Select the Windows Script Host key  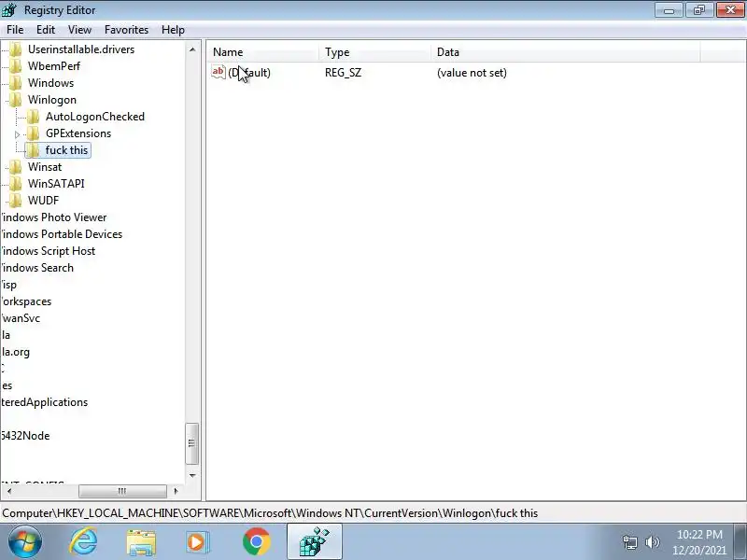[49, 251]
